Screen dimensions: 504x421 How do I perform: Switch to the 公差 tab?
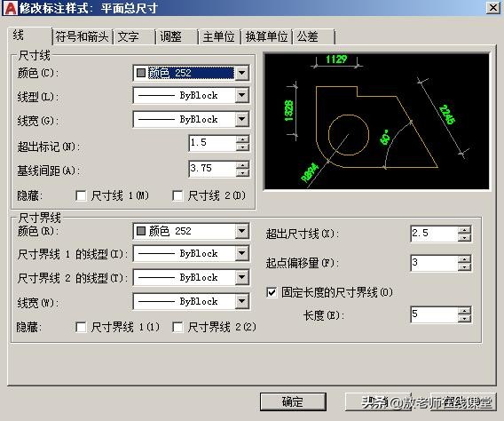pyautogui.click(x=314, y=36)
